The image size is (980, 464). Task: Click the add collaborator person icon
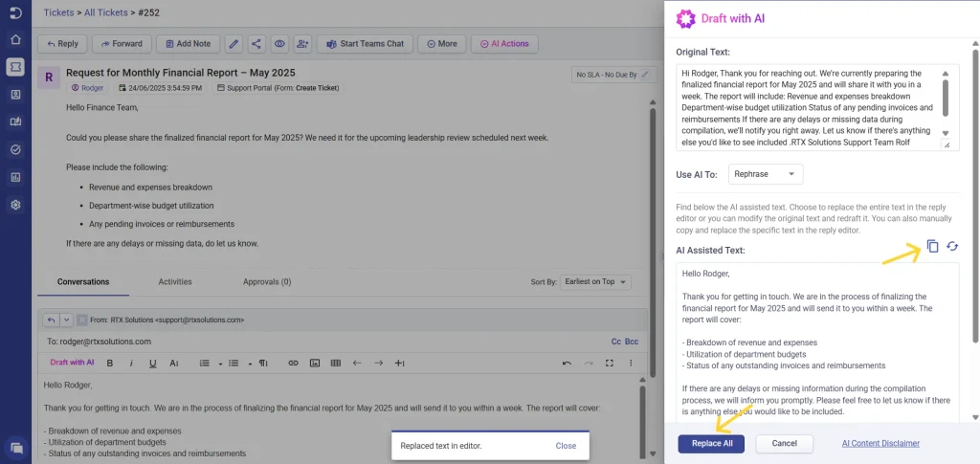(302, 44)
